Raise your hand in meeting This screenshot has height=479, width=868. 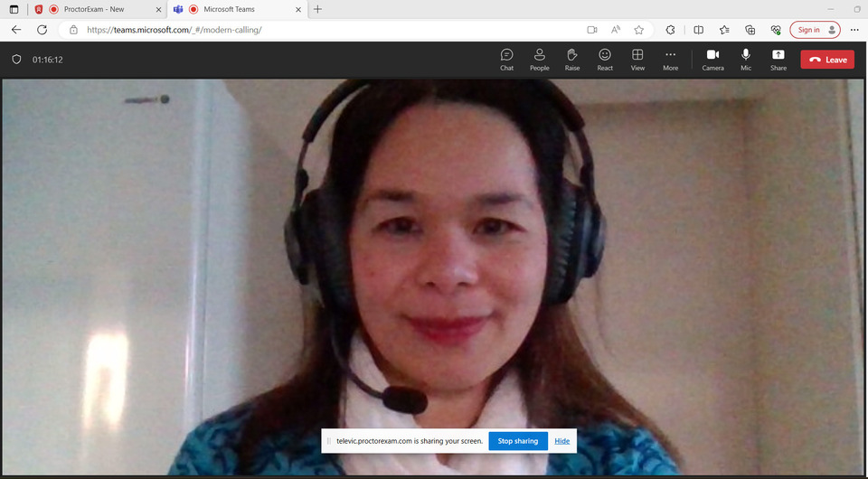pos(571,60)
